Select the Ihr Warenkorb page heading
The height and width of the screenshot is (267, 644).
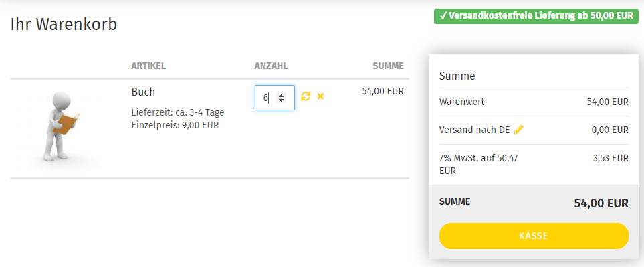pos(64,25)
